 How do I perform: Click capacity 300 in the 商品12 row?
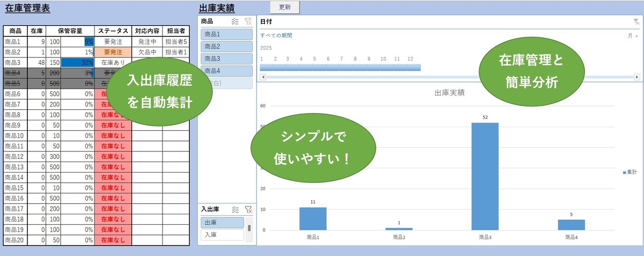click(x=53, y=157)
